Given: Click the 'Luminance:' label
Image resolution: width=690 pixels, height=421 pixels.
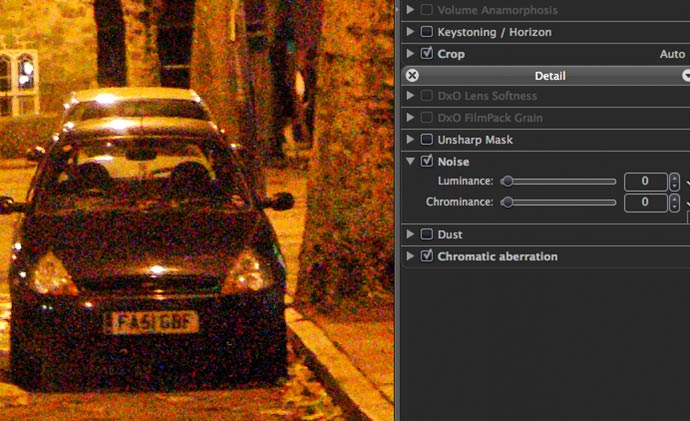Looking at the screenshot, I should (465, 181).
